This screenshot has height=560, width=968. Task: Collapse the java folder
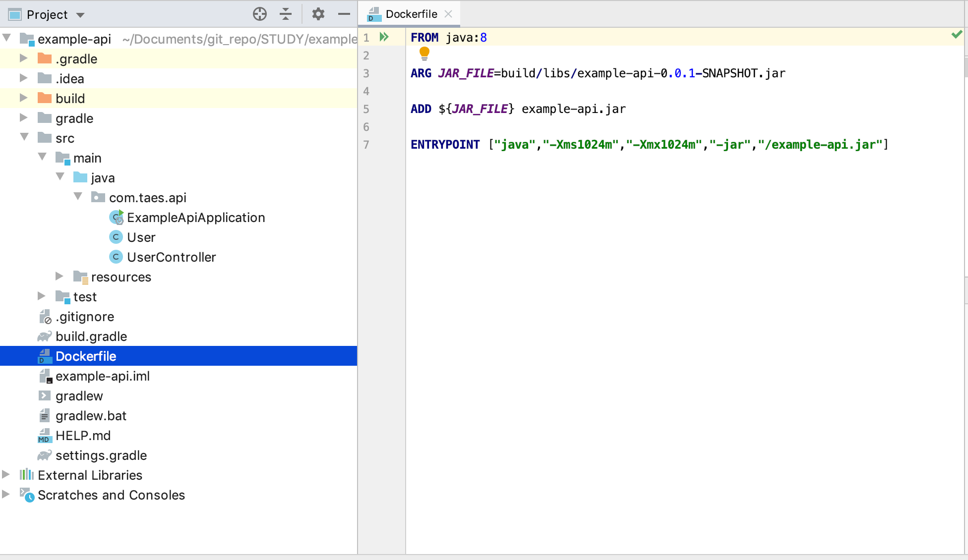[x=60, y=176]
